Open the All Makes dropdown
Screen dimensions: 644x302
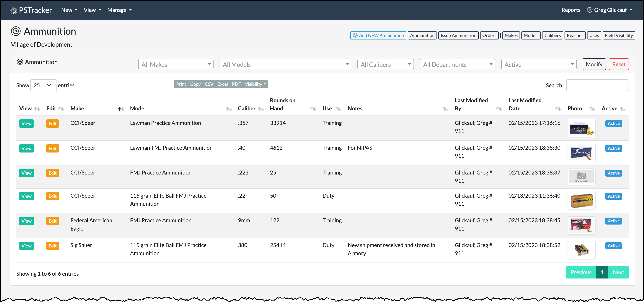point(175,64)
